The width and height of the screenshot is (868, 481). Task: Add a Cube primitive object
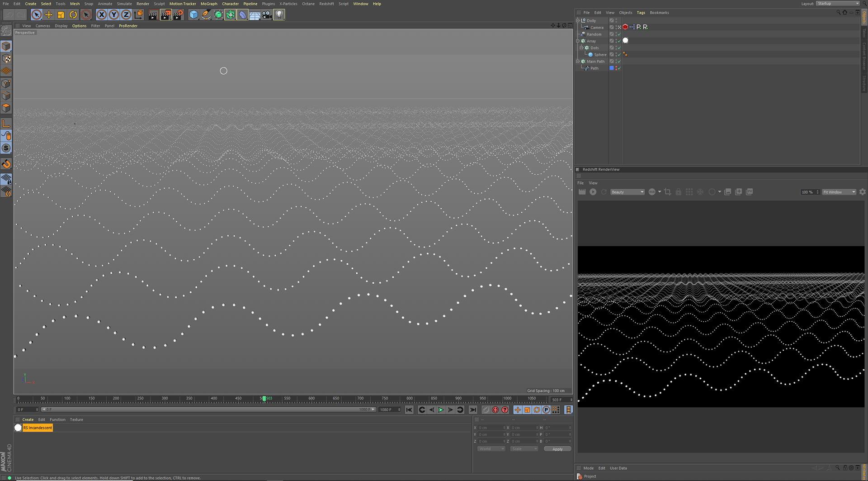pyautogui.click(x=194, y=15)
